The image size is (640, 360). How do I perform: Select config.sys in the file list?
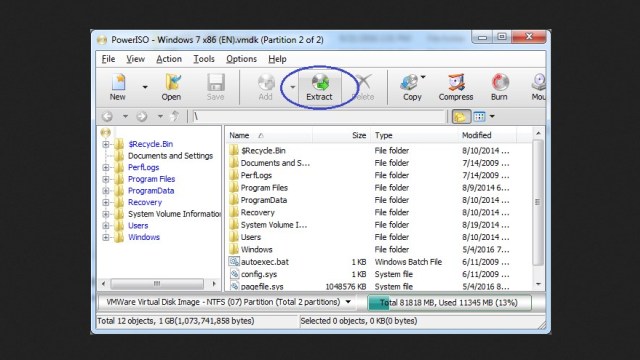tap(259, 274)
